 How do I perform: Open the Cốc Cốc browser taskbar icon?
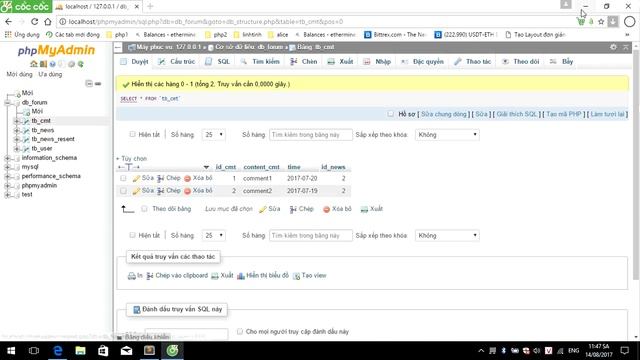pyautogui.click(x=172, y=351)
